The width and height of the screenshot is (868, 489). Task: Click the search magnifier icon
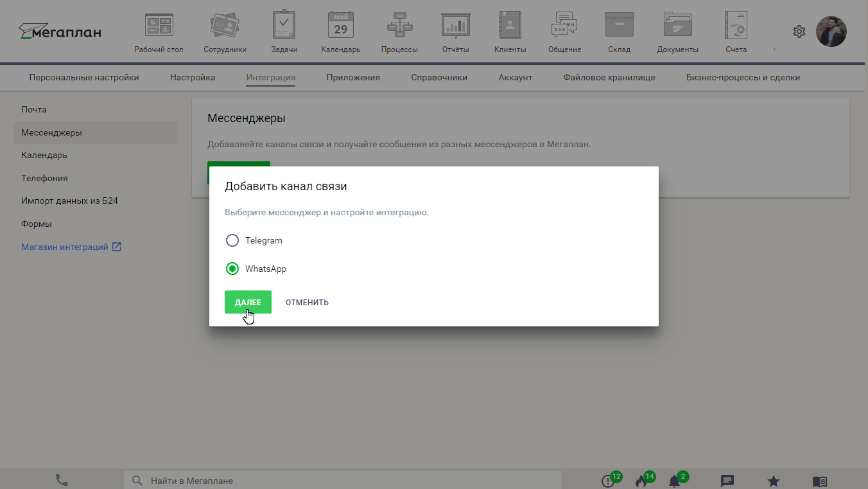pyautogui.click(x=137, y=481)
